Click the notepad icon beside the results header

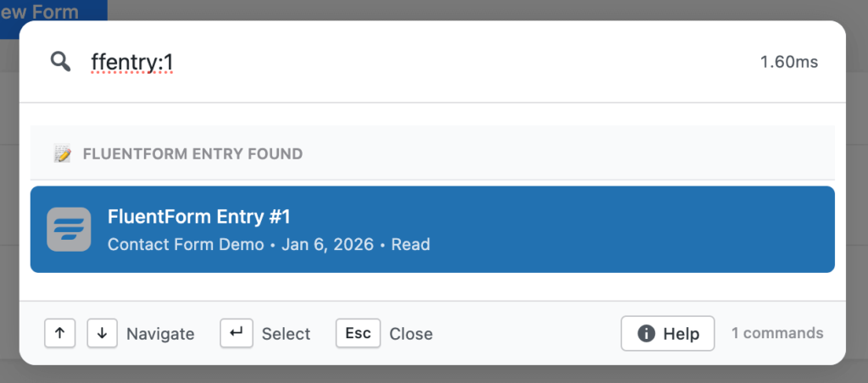[x=62, y=154]
